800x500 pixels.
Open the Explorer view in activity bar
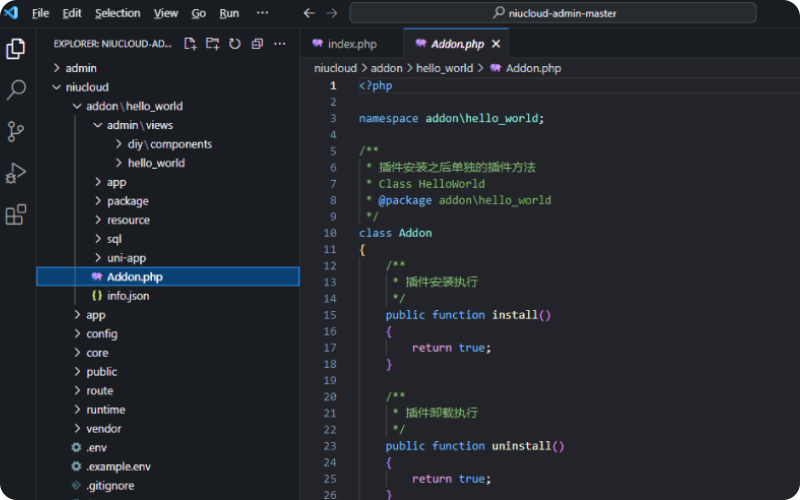[16, 48]
